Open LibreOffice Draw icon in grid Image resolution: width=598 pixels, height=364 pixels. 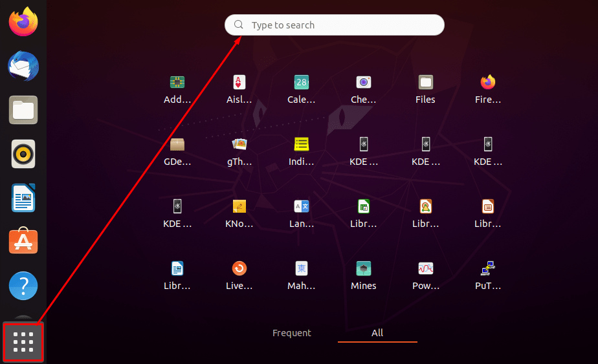[426, 214]
